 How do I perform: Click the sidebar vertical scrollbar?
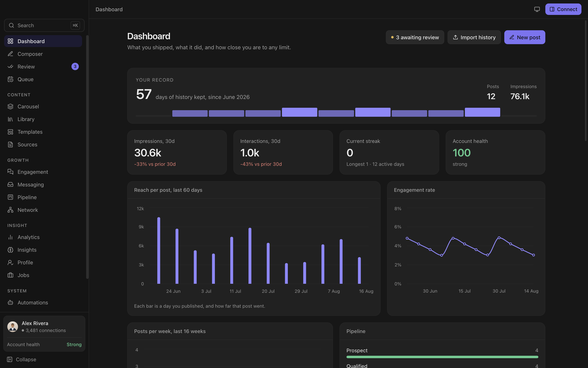tap(87, 157)
